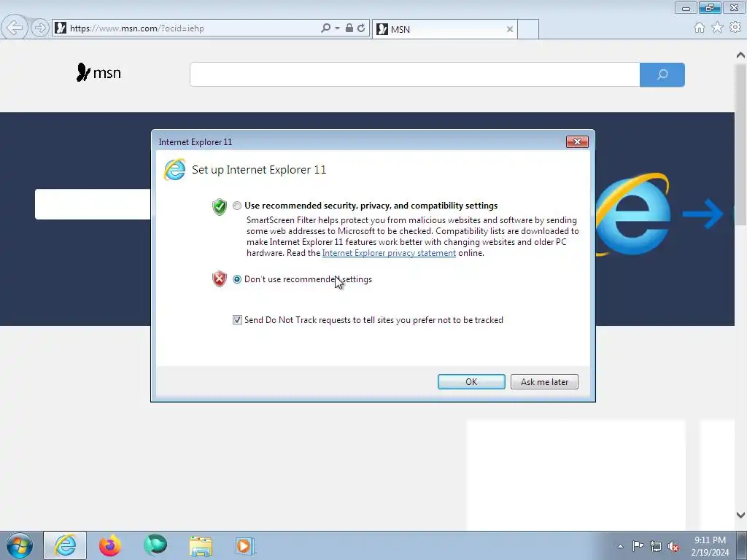Click the browser Back arrow button
This screenshot has width=747, height=560.
click(x=14, y=28)
